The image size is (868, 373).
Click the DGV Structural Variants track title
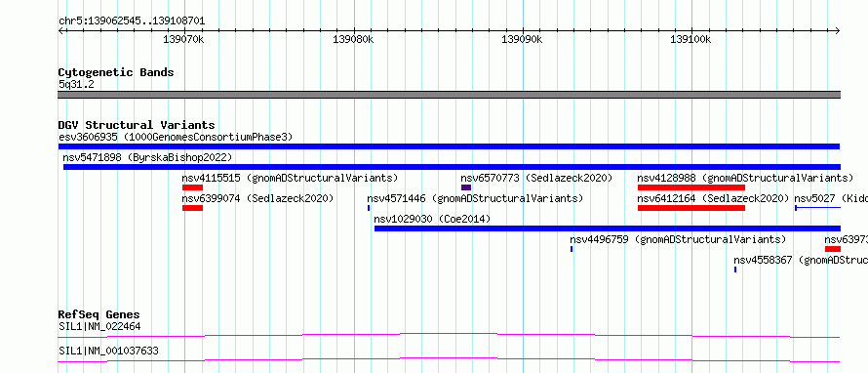(137, 125)
